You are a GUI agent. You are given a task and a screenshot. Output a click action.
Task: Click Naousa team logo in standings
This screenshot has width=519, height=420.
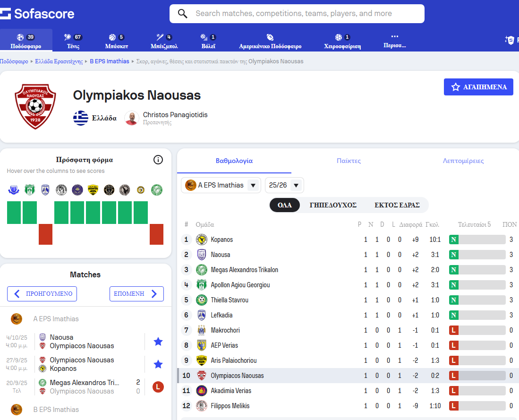pos(202,255)
